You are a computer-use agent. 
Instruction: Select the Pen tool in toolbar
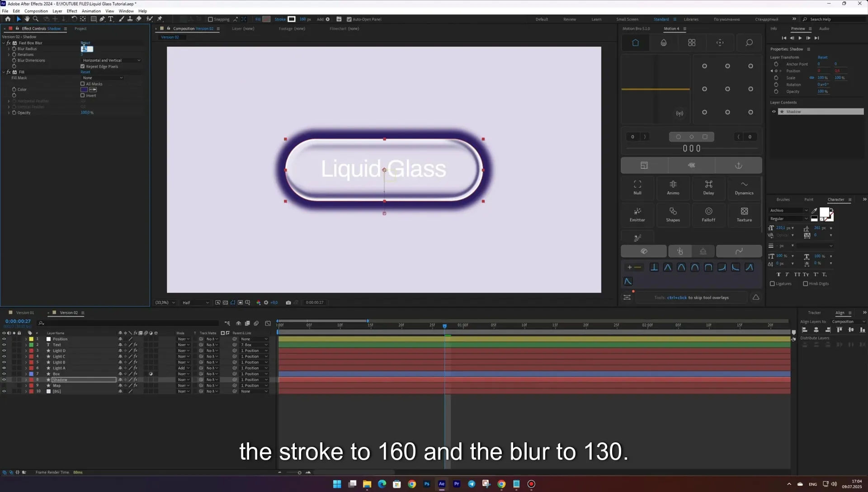point(102,19)
